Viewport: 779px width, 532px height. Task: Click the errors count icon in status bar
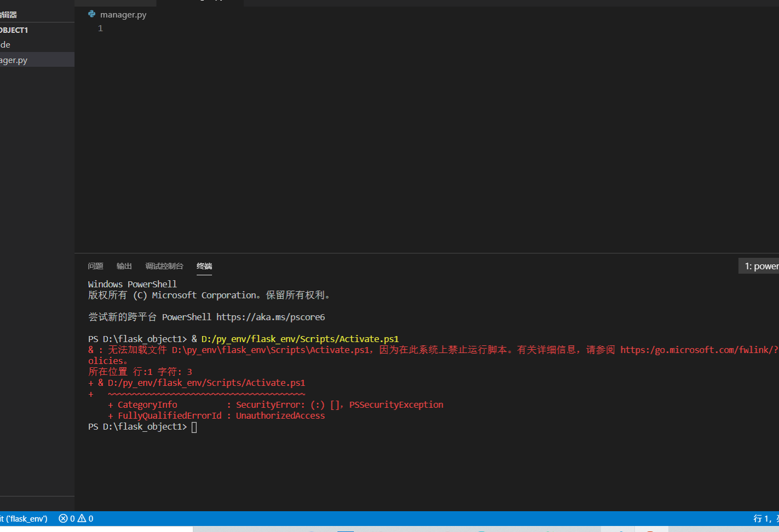(64, 518)
